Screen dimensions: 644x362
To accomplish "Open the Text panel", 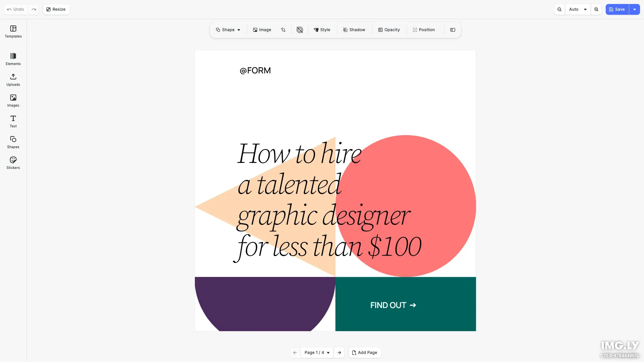I will tap(13, 121).
